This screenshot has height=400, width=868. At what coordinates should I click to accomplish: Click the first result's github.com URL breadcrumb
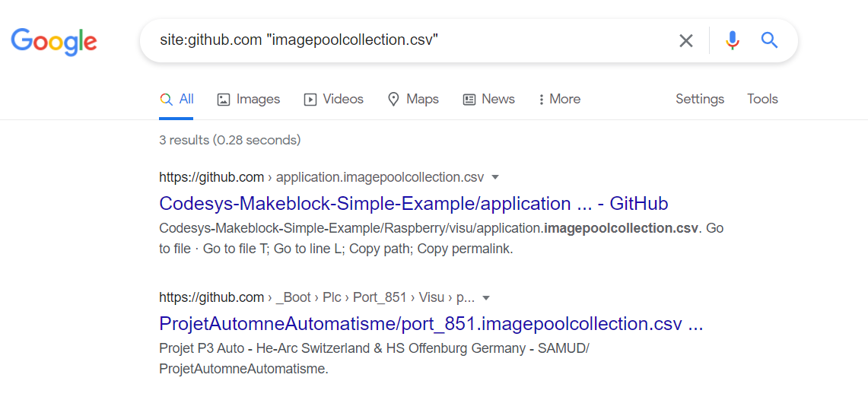pyautogui.click(x=211, y=177)
